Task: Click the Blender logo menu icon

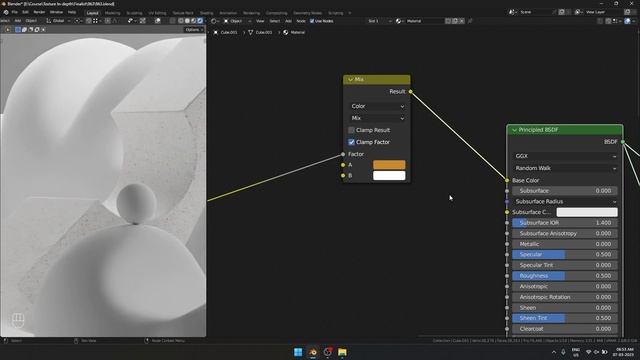Action: [6, 12]
